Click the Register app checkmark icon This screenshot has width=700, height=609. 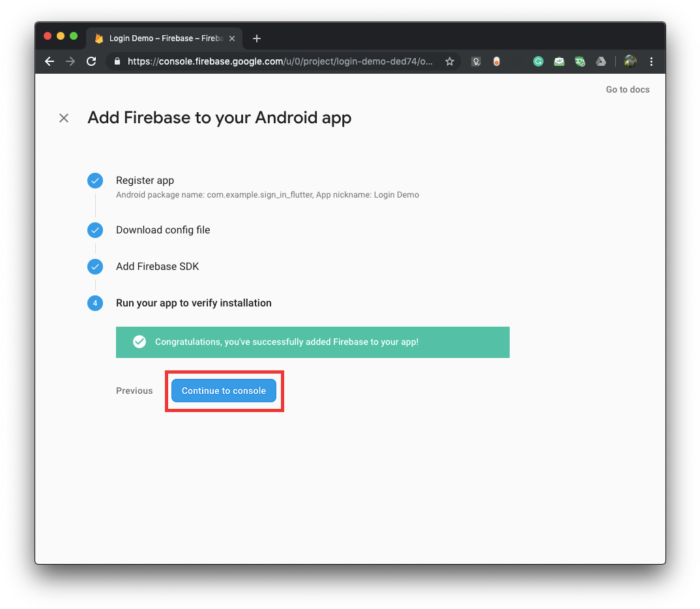[95, 181]
